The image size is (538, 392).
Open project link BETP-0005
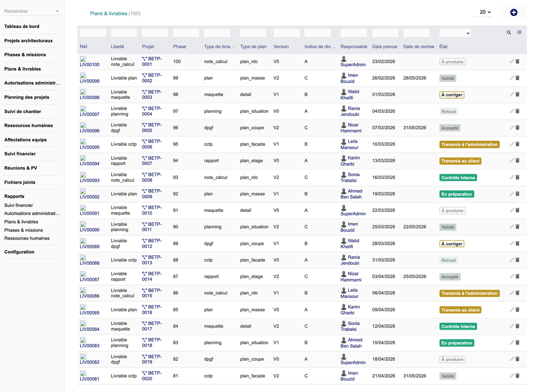[x=152, y=128]
